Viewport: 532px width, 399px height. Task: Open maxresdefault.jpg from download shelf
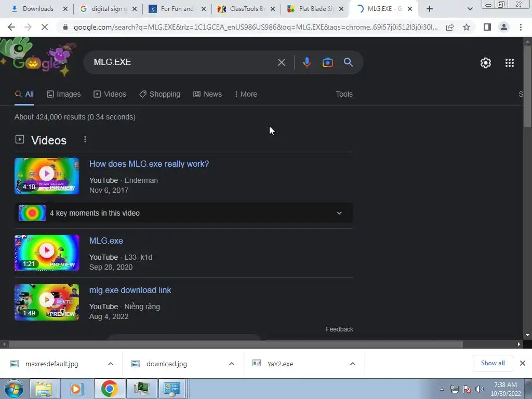click(x=51, y=364)
